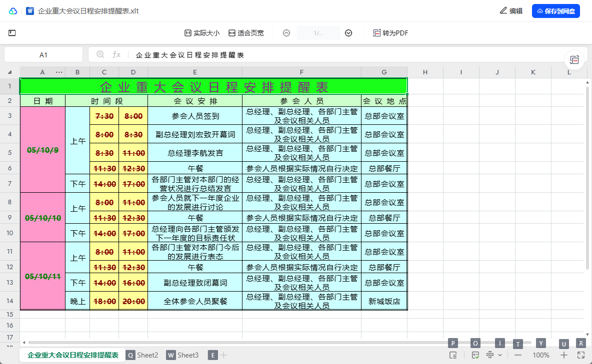Zoom out with the minus button

518,355
